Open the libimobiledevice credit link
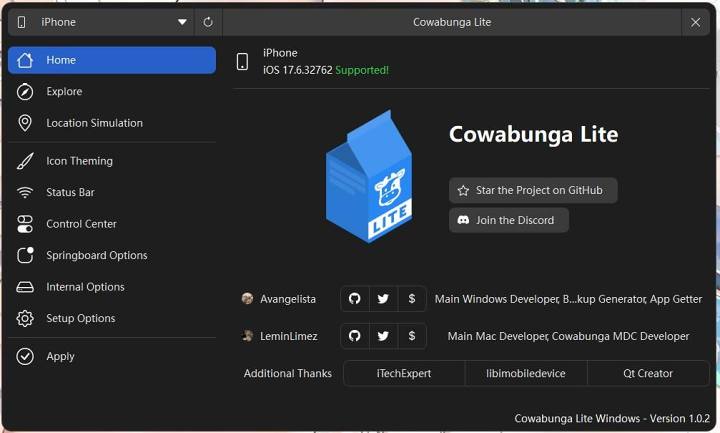The width and height of the screenshot is (720, 433). tap(526, 373)
